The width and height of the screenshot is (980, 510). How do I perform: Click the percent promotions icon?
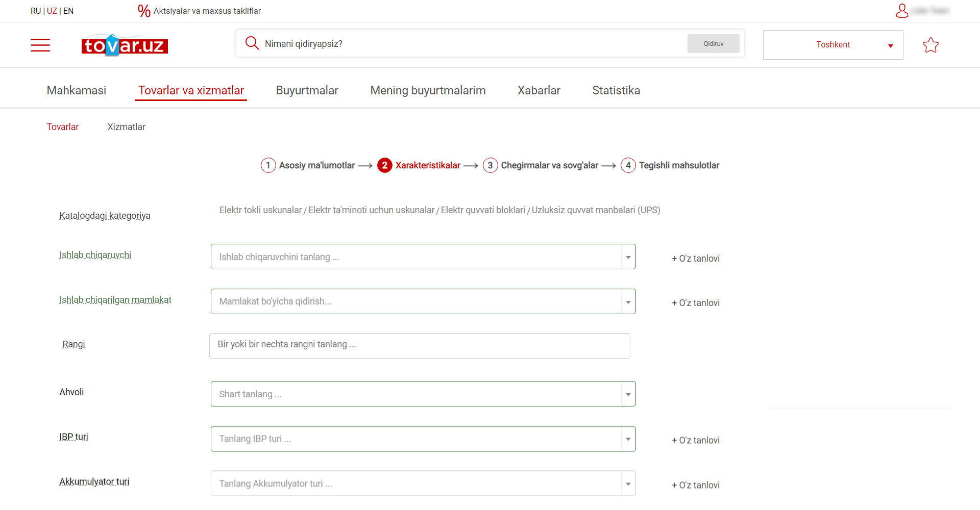pos(144,11)
